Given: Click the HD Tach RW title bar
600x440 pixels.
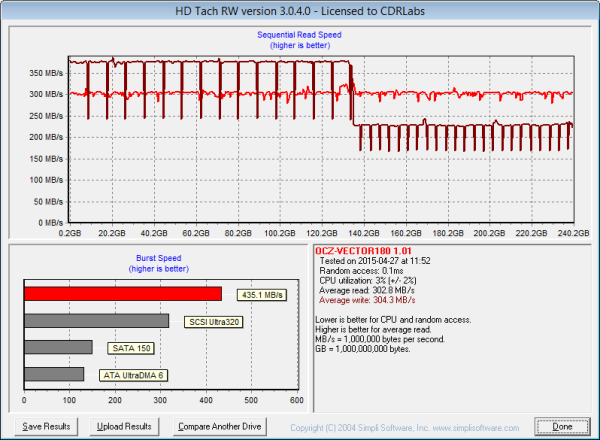Looking at the screenshot, I should pos(299,9).
